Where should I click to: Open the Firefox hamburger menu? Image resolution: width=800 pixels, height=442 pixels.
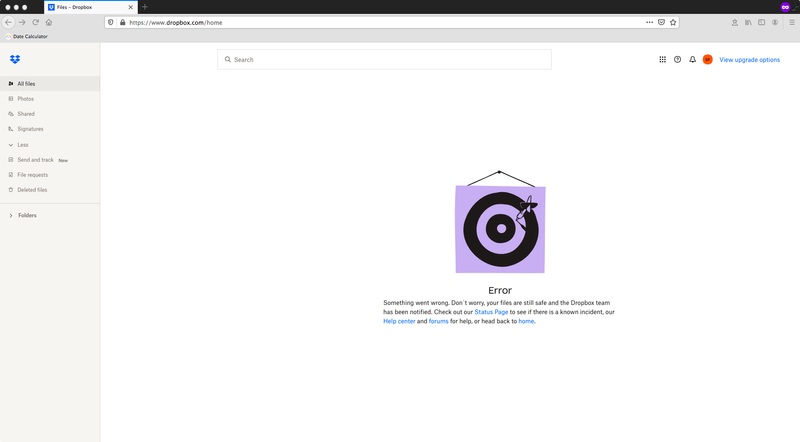pos(791,22)
